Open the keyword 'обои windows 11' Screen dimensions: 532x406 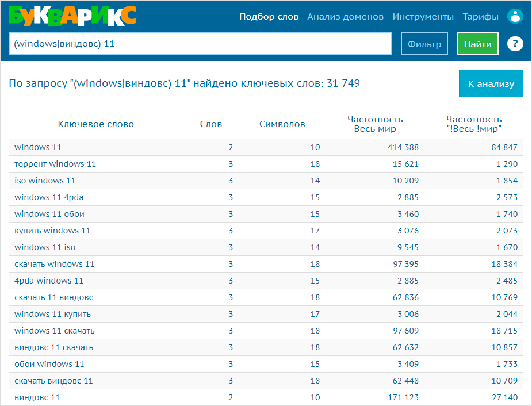[49, 364]
